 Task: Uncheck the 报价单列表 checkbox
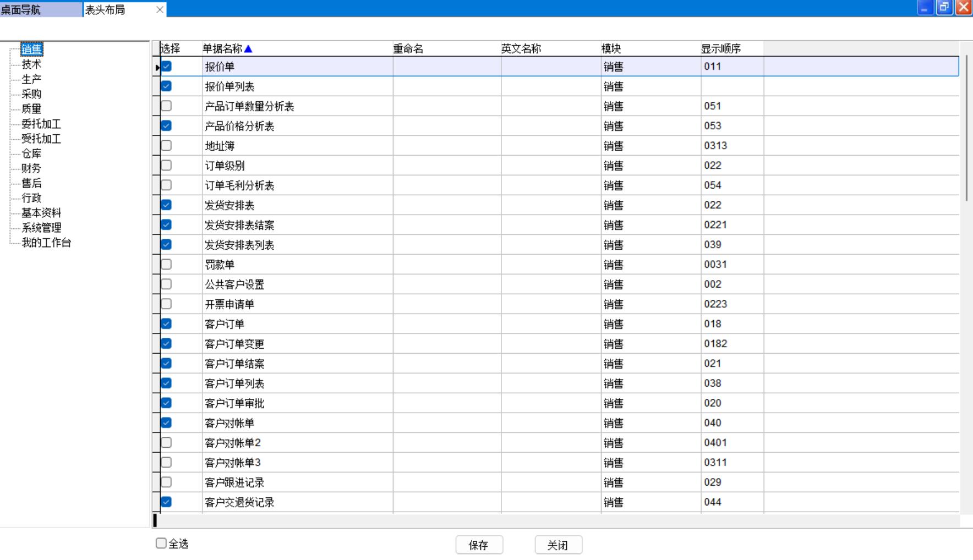(166, 86)
